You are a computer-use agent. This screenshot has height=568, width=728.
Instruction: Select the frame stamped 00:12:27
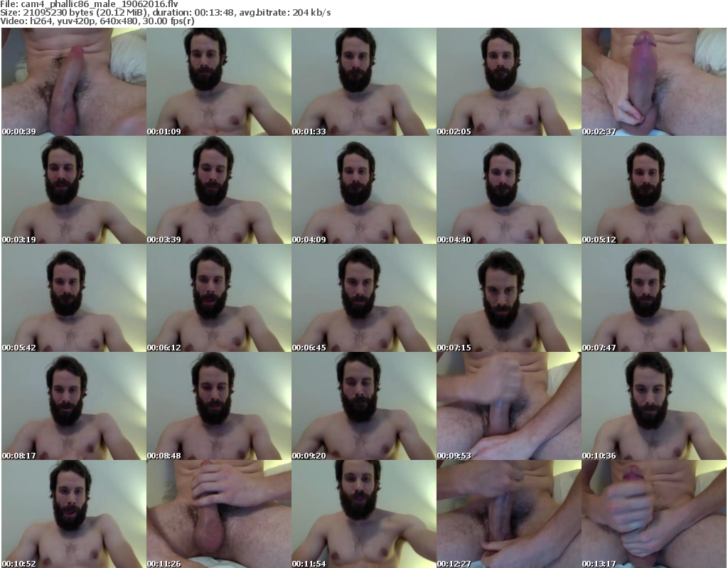click(508, 514)
